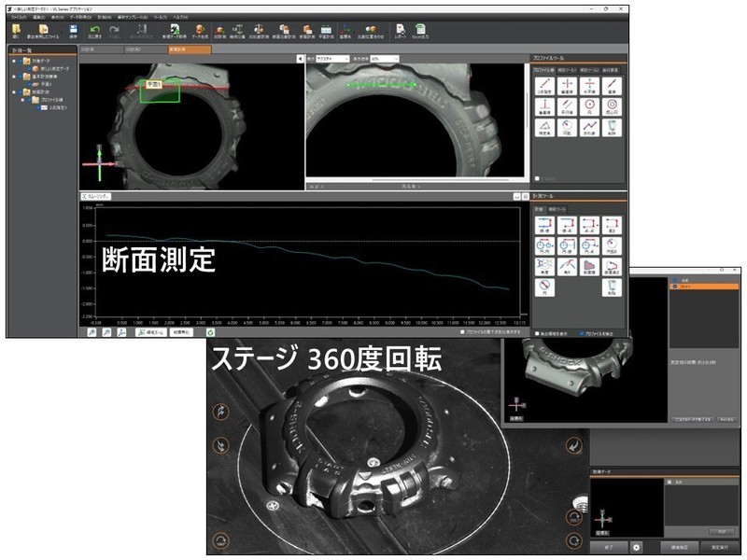Switch to 補助ツール tab in 計測ツール

click(x=557, y=209)
